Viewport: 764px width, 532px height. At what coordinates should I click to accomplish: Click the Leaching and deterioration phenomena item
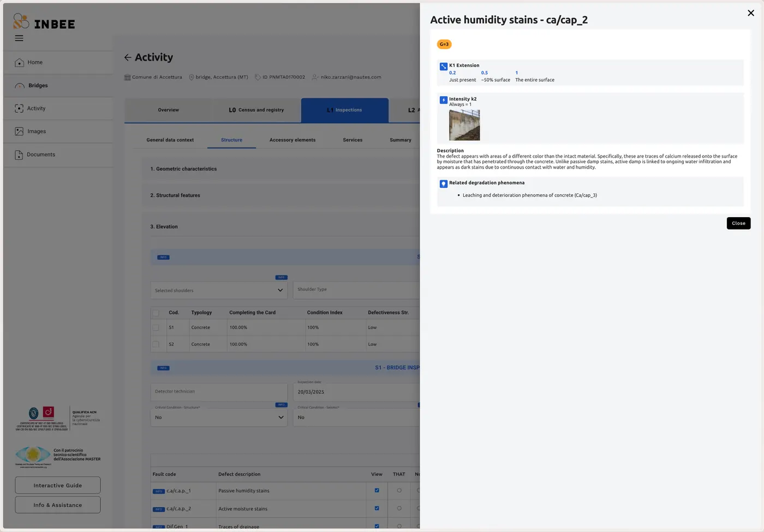click(530, 195)
